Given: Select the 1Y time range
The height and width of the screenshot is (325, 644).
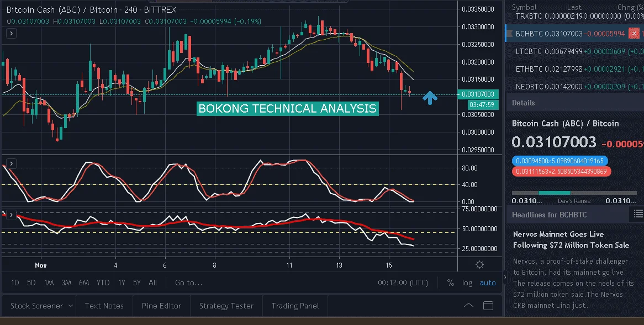Looking at the screenshot, I should [x=122, y=283].
